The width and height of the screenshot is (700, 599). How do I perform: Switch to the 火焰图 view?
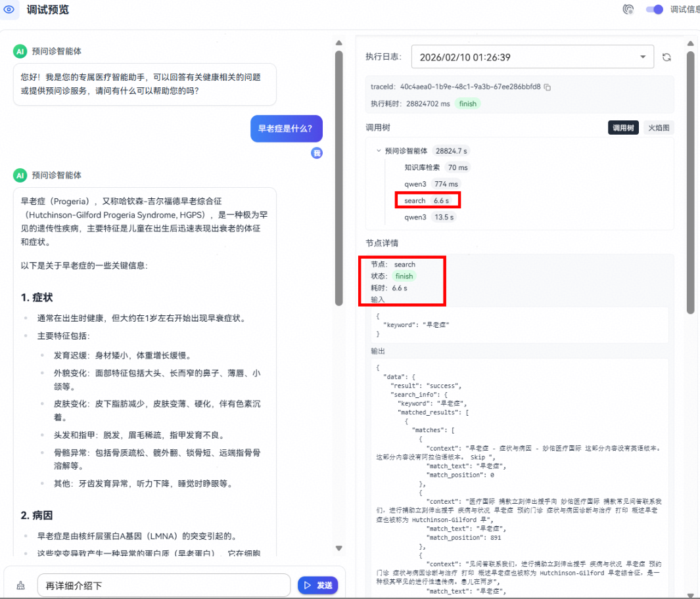click(x=657, y=128)
